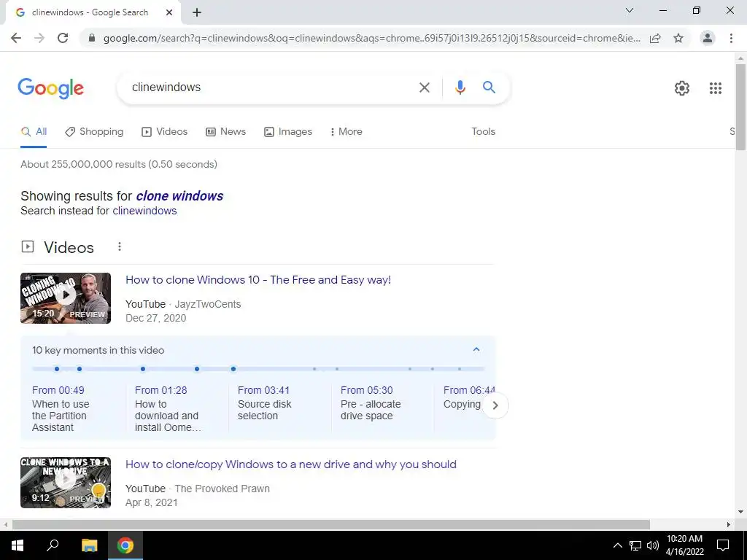The image size is (747, 560).
Task: Open 'How to clone/copy Windows to a new drive' link
Action: pyautogui.click(x=291, y=464)
